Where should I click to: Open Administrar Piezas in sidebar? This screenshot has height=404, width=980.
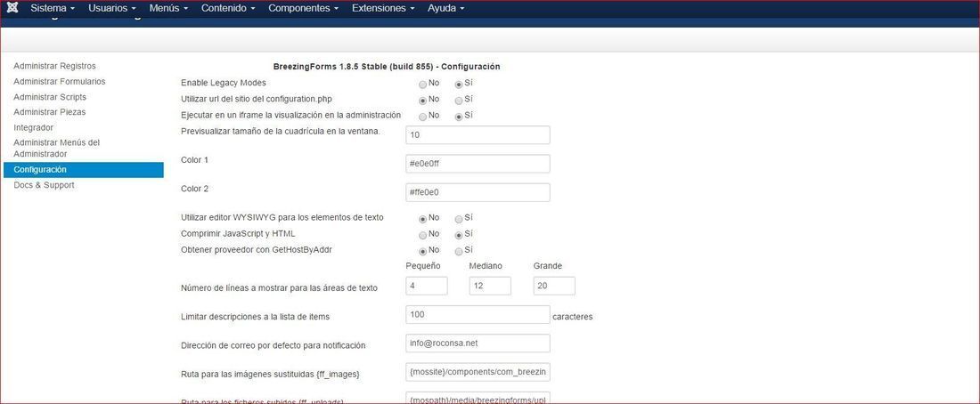tap(49, 112)
